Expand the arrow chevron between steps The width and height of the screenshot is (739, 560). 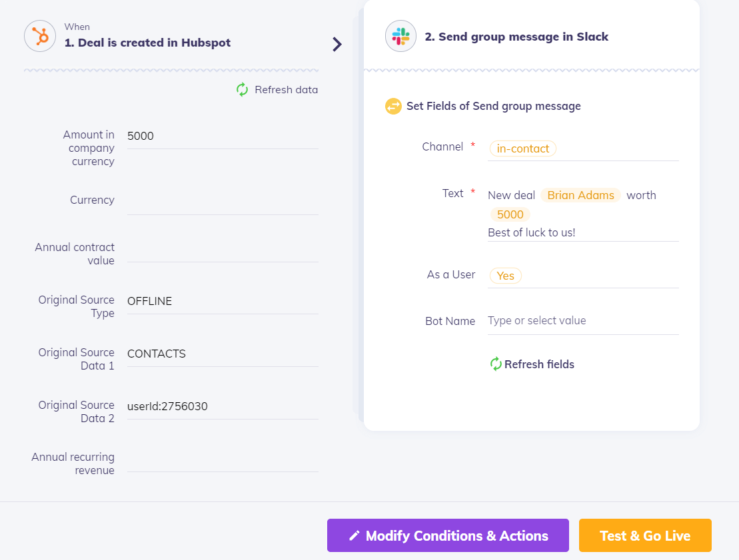(x=337, y=45)
